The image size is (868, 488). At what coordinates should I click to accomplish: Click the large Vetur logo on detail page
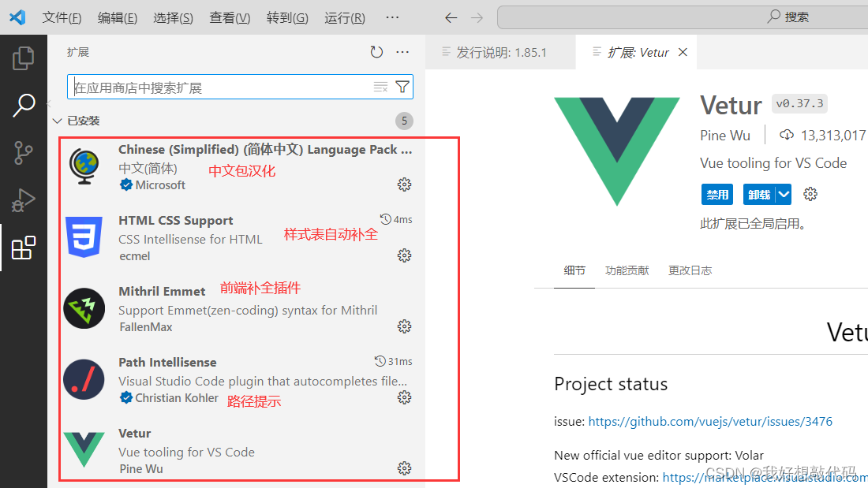coord(617,151)
